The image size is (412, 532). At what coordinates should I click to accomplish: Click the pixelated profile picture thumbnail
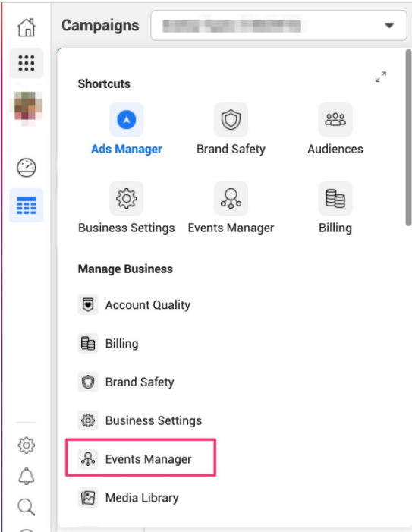point(27,107)
